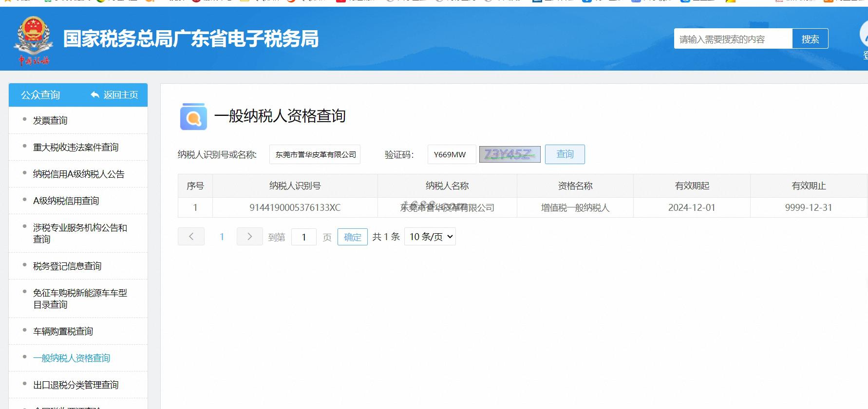The height and width of the screenshot is (409, 868).
Task: Go to next page arrow
Action: [250, 237]
